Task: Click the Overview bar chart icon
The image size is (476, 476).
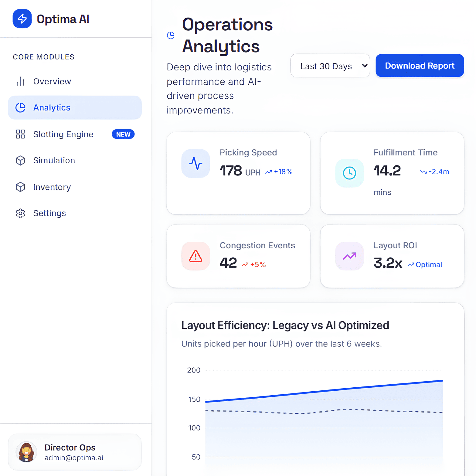Action: click(x=20, y=81)
